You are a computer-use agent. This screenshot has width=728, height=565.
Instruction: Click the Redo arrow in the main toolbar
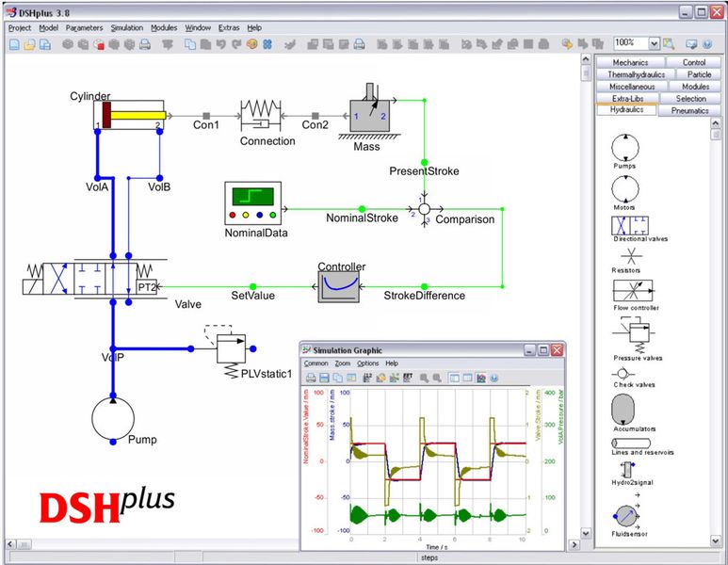[236, 44]
